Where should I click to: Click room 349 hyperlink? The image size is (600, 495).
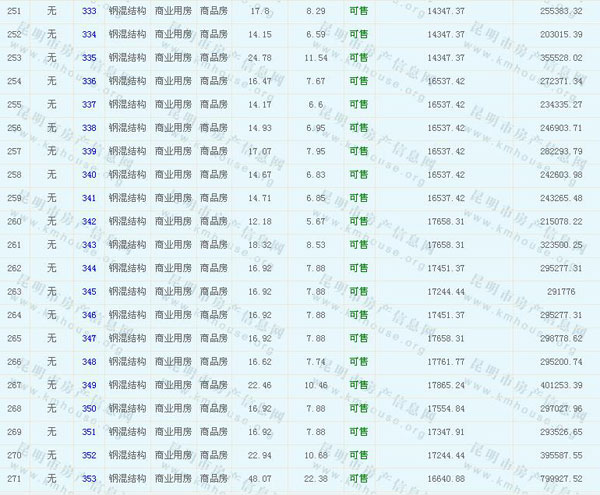click(89, 385)
